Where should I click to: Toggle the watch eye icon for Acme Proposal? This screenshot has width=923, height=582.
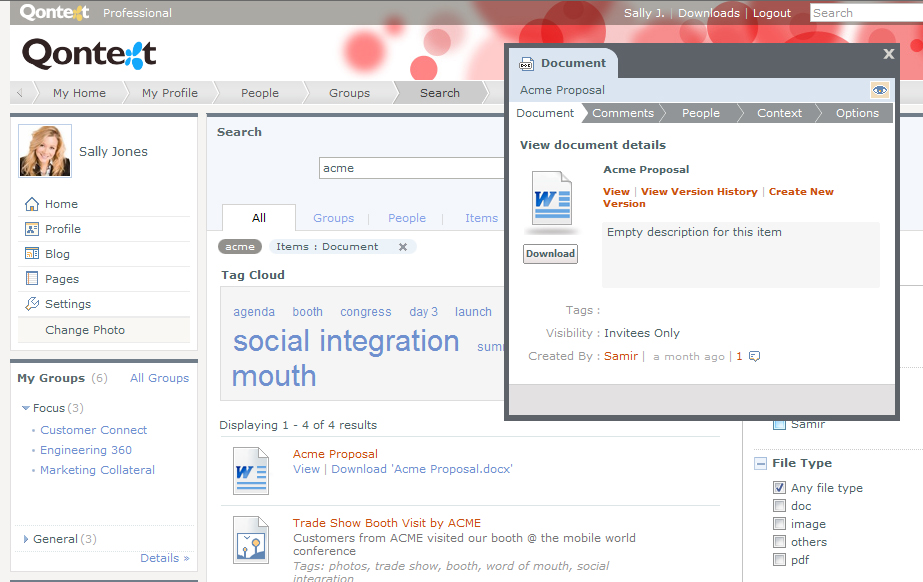(879, 90)
